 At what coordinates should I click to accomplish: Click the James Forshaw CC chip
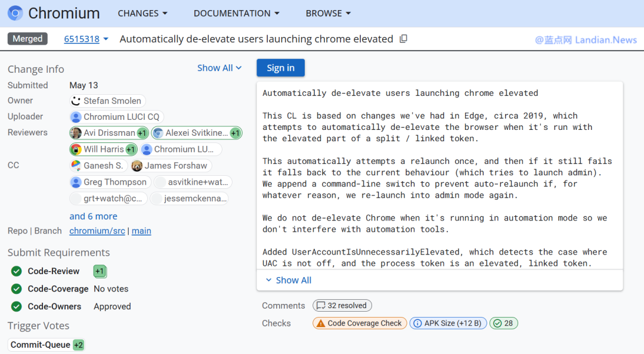pyautogui.click(x=171, y=166)
